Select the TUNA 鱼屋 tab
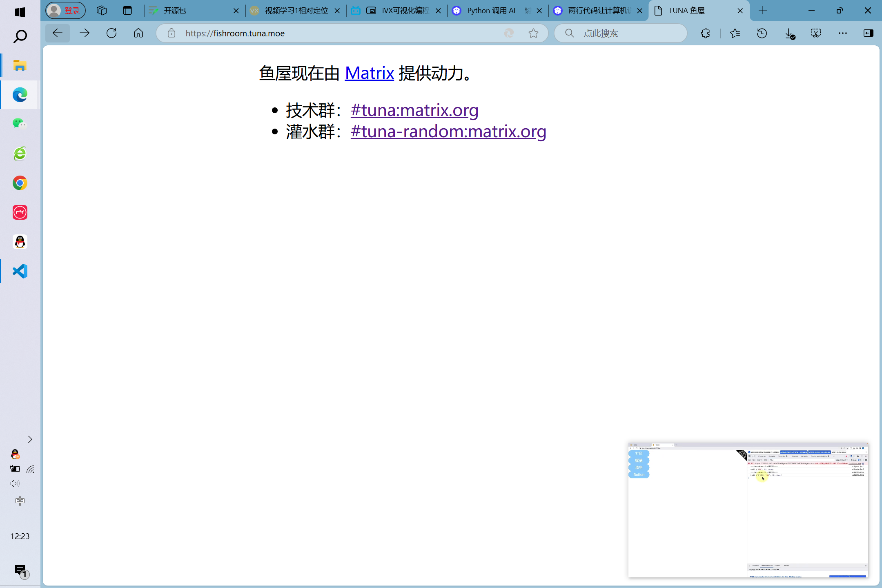 click(x=699, y=11)
